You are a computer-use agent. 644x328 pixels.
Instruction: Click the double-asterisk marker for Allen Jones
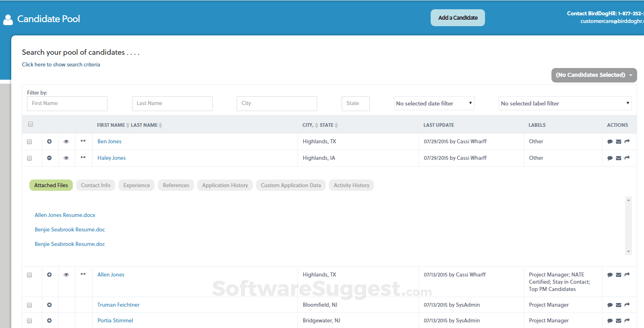coord(83,274)
